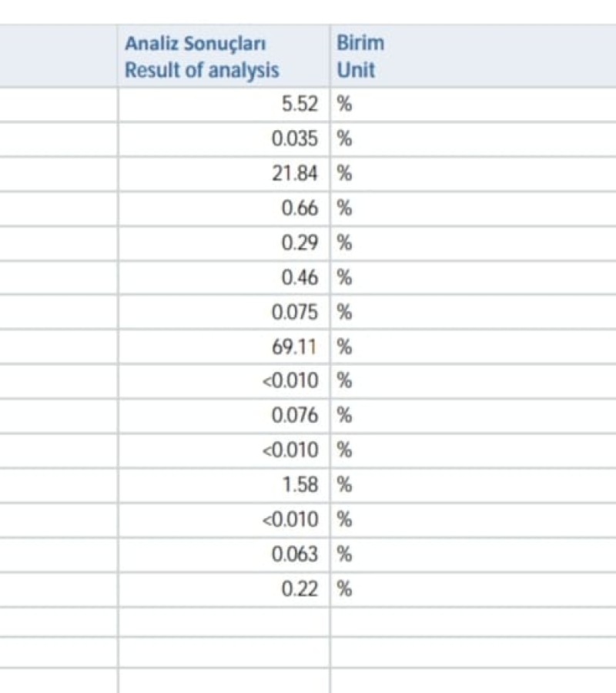The height and width of the screenshot is (693, 616).
Task: Select the 'Result of analysis' header text
Action: pos(202,70)
